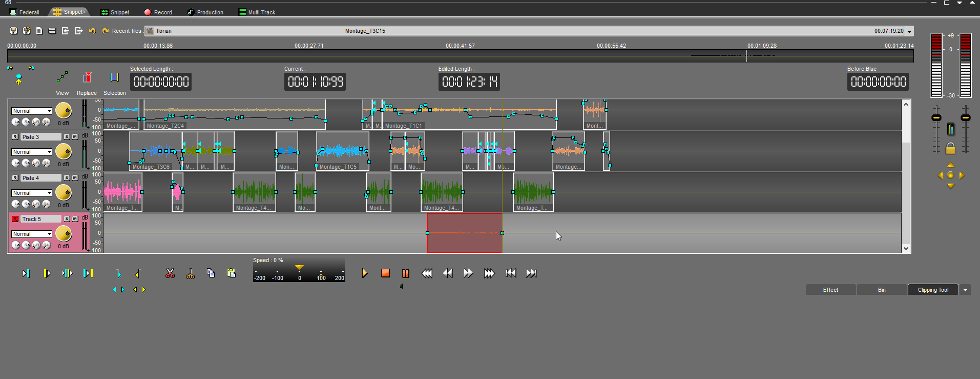Mute the Piste 3 track
980x379 pixels.
pyautogui.click(x=75, y=137)
